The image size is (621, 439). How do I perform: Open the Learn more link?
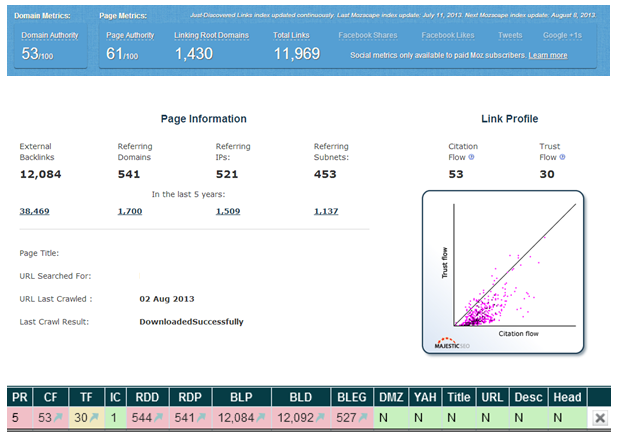pos(547,55)
